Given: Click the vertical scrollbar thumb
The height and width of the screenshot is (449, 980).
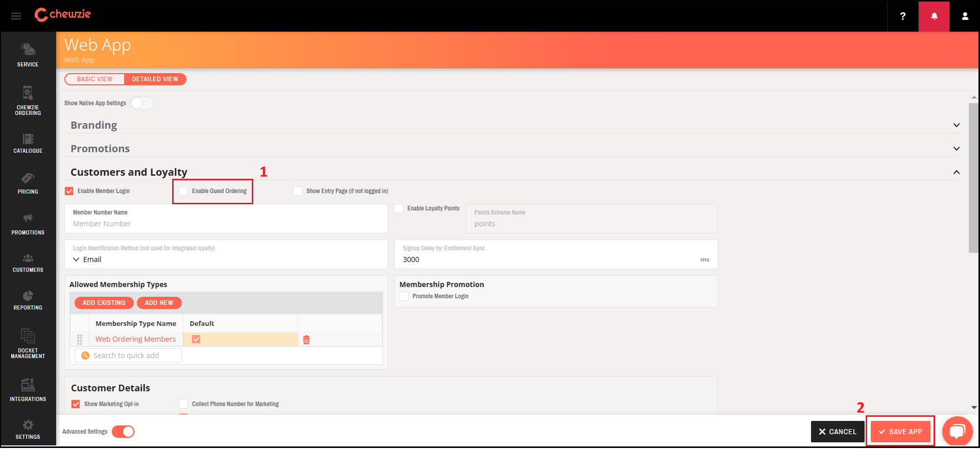Looking at the screenshot, I should 973,178.
